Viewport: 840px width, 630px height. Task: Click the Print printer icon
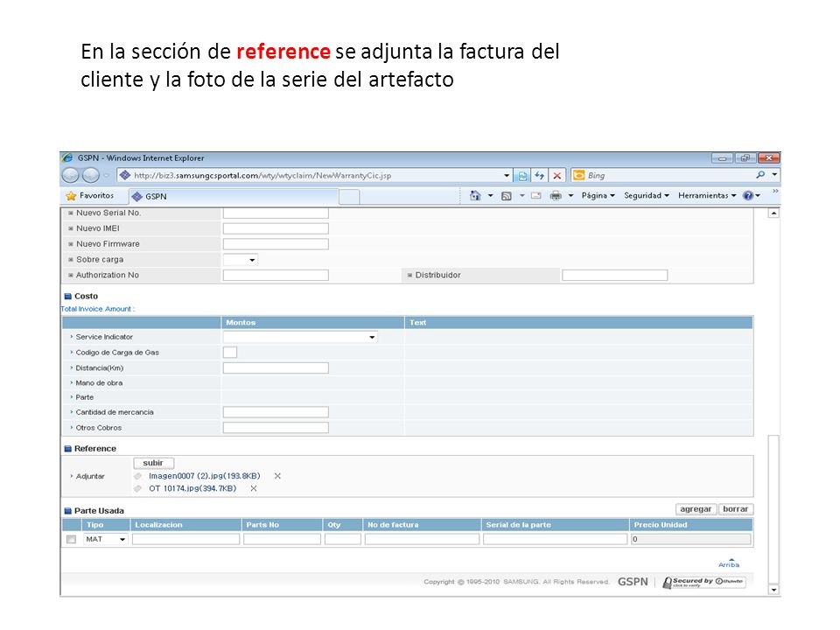(556, 196)
